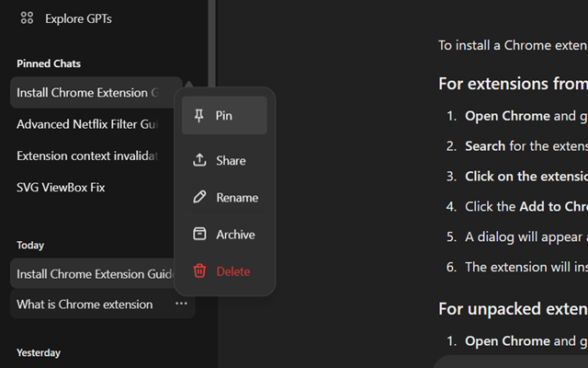Select Pin from the context menu
The image size is (588, 368).
click(224, 116)
